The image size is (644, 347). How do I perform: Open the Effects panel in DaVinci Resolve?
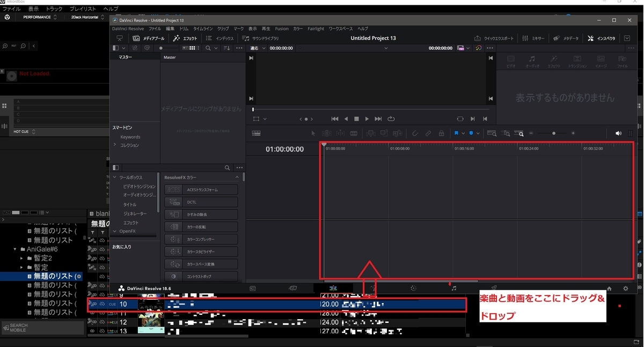(186, 39)
